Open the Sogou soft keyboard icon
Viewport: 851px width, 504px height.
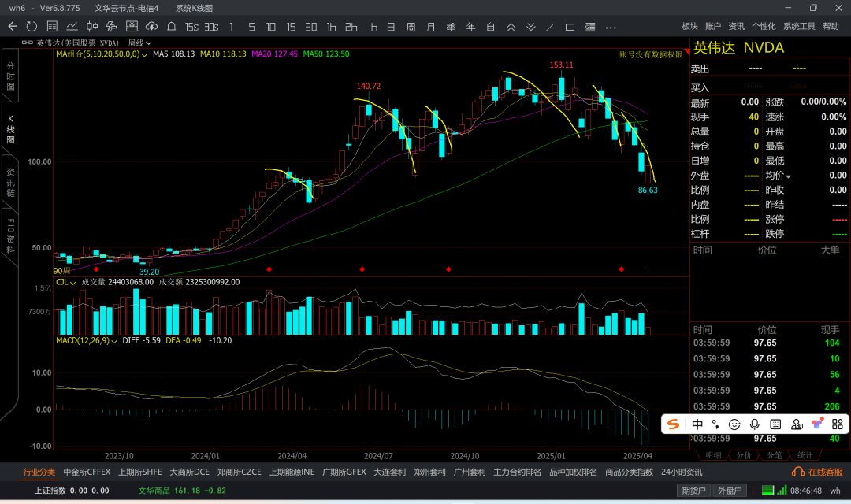tap(775, 424)
